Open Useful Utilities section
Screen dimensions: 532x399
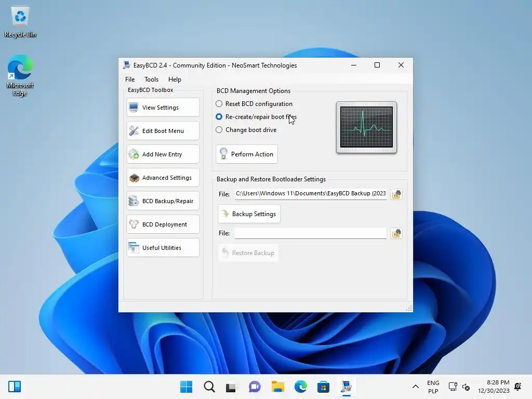163,248
